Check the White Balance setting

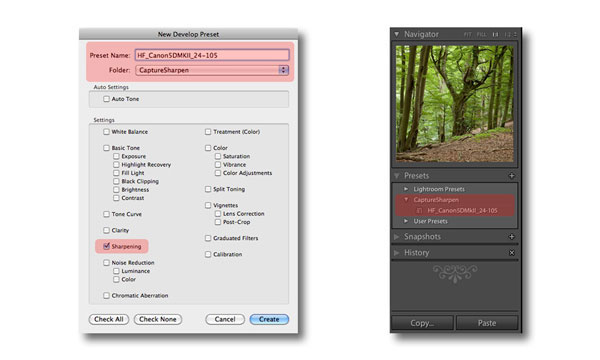pyautogui.click(x=106, y=132)
